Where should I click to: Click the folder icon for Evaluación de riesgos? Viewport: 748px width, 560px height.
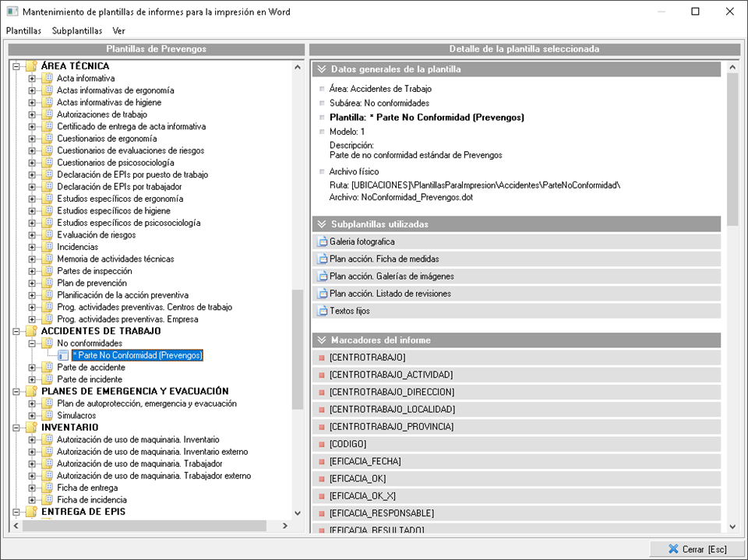(47, 234)
